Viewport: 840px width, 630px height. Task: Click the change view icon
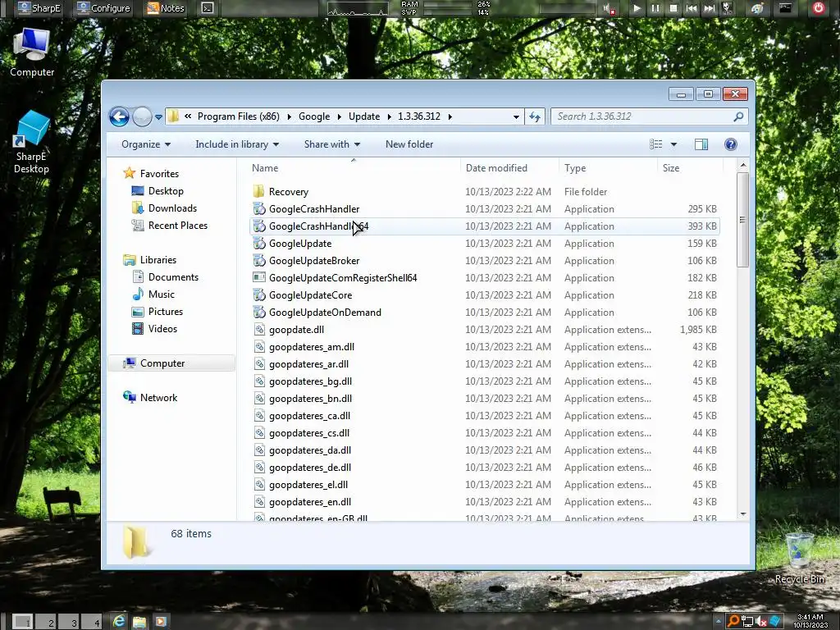coord(655,144)
